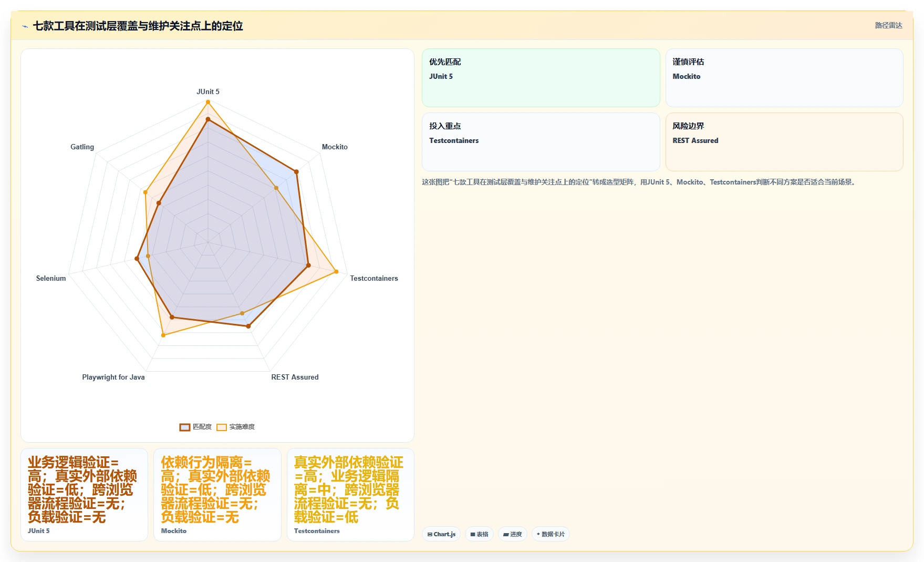Click the orange 实施难度 point at JUnit 5
The width and height of the screenshot is (924, 562).
pyautogui.click(x=208, y=102)
